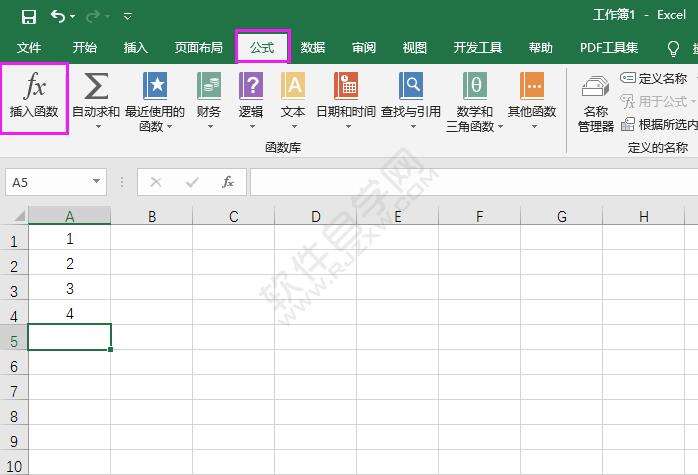Switch to the 视图 ribbon tab

coord(415,47)
